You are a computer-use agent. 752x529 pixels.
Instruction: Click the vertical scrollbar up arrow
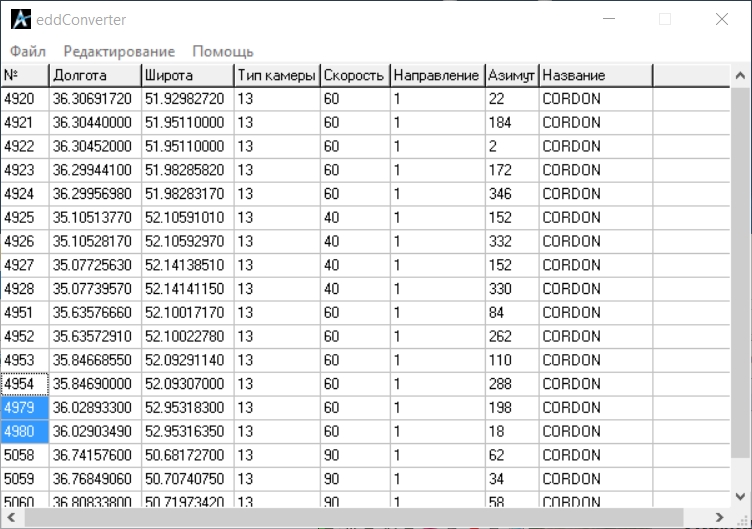tap(740, 76)
